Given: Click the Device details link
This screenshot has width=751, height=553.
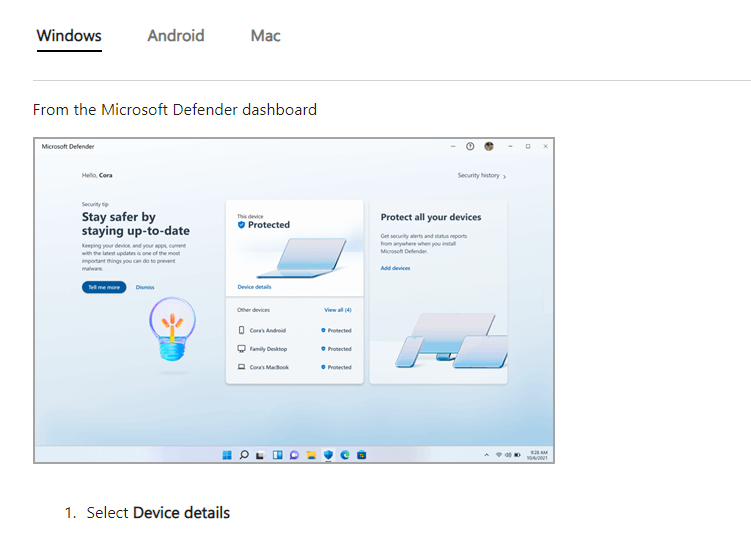Looking at the screenshot, I should coord(254,287).
